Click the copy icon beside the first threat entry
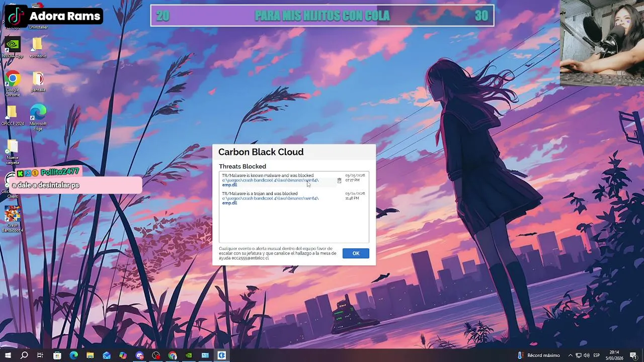This screenshot has width=644, height=362. (x=339, y=180)
